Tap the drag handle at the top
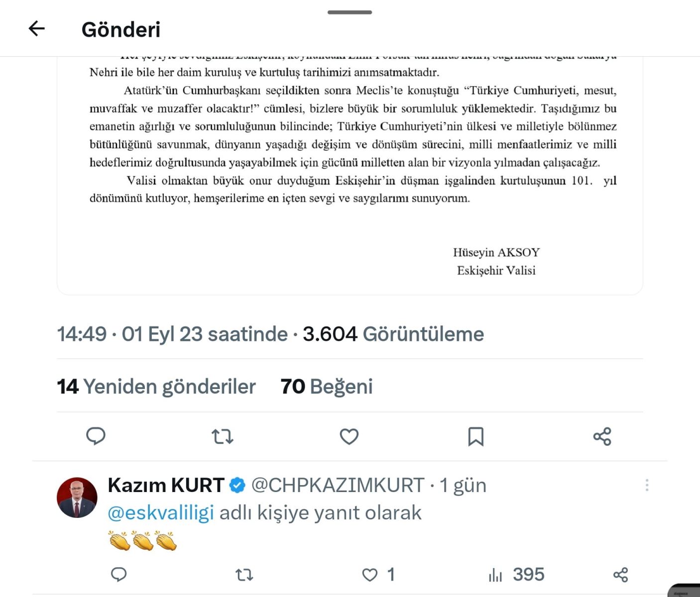Screen dimensions: 700x597 [350, 12]
